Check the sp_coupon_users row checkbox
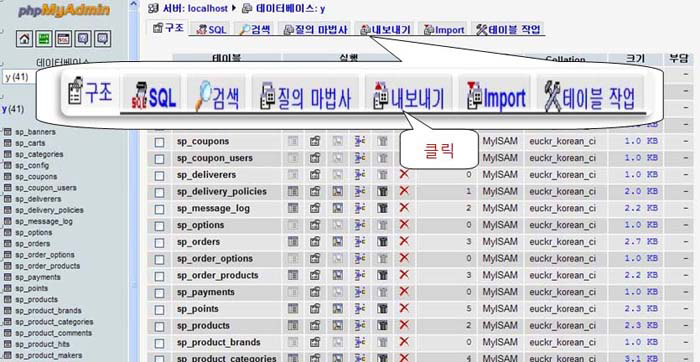This screenshot has height=362, width=700. [x=159, y=159]
